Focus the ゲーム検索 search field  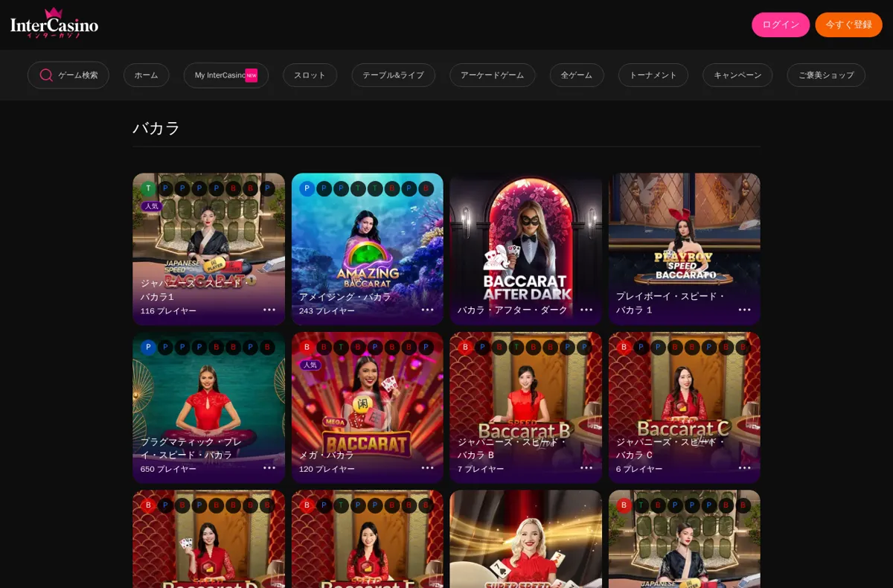[x=68, y=75]
